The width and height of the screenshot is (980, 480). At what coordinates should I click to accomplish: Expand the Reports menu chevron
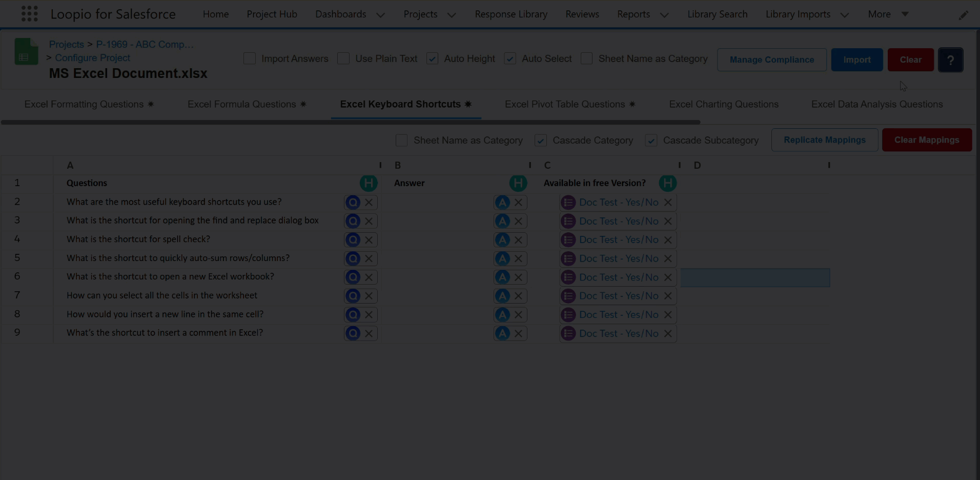coord(664,15)
